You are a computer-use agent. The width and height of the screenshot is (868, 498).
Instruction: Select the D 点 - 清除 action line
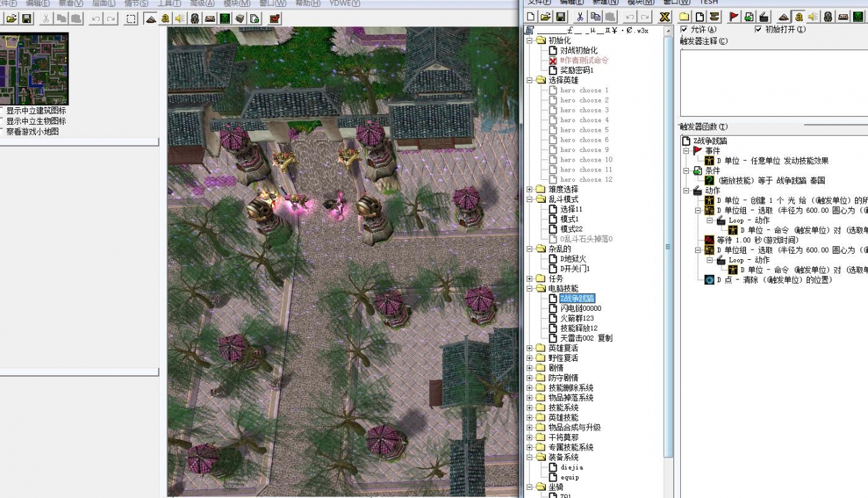coord(774,280)
